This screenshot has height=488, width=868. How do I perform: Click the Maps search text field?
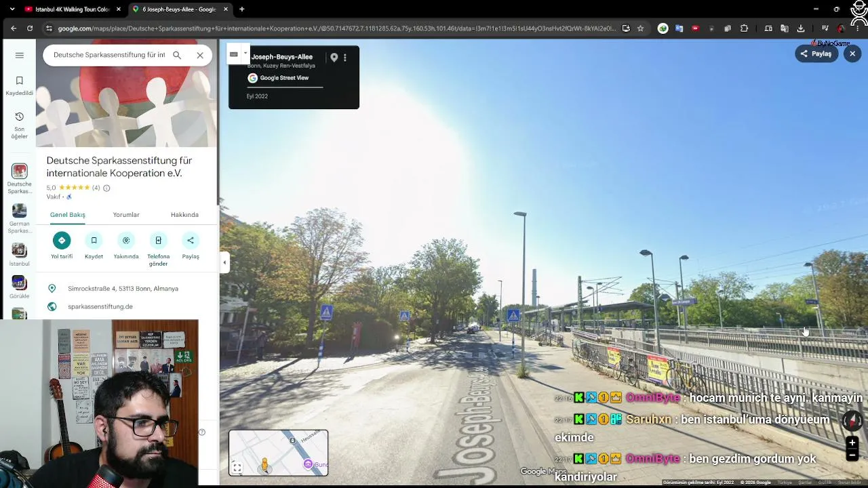click(109, 55)
